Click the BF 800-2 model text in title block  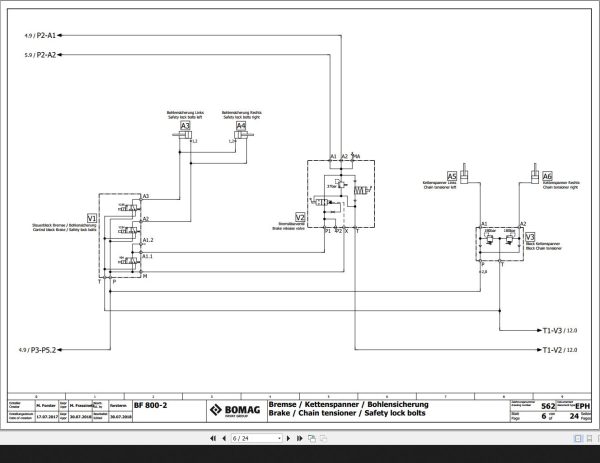(150, 406)
